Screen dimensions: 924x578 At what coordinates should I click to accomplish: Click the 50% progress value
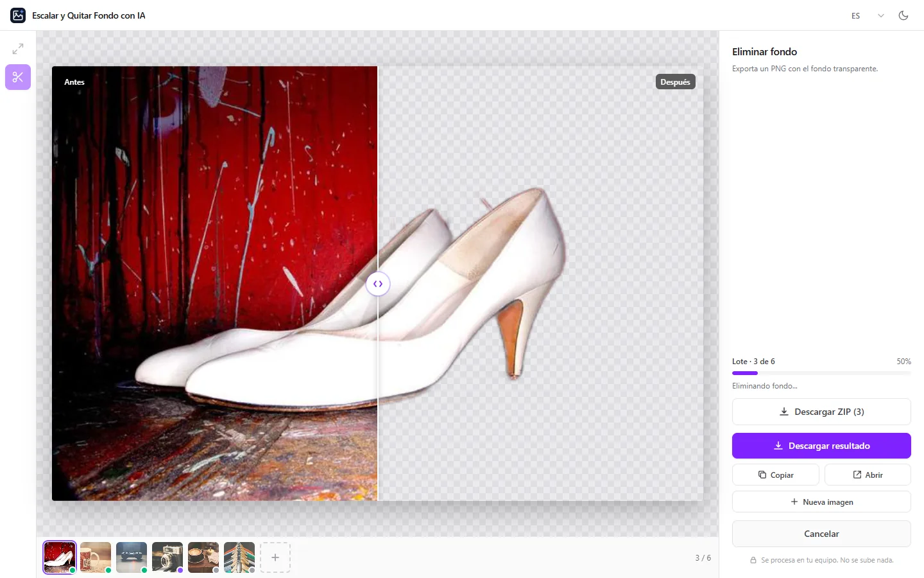point(903,362)
